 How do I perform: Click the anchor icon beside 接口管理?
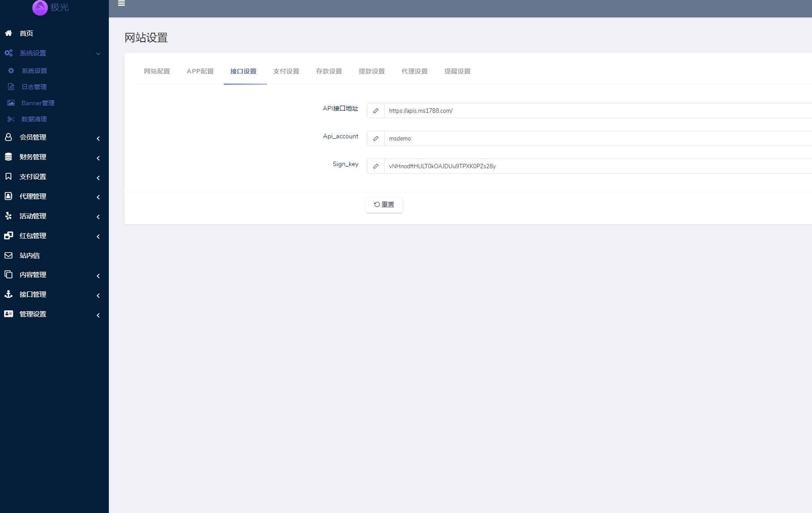(x=9, y=294)
